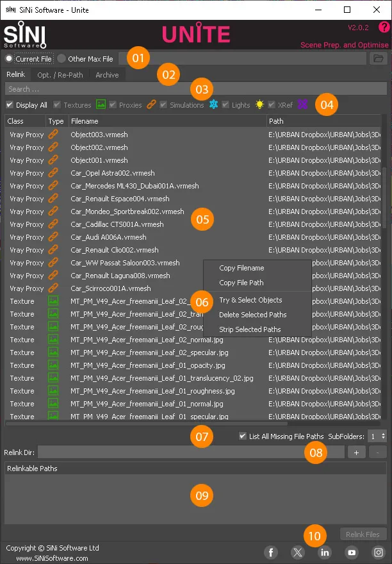Click proxy icon for Object003.vrmesh row

point(53,135)
